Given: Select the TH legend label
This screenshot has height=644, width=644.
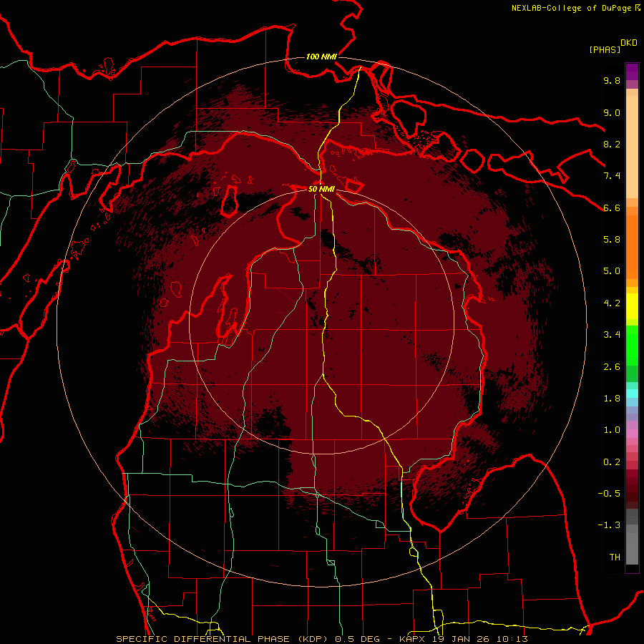Looking at the screenshot, I should [615, 557].
